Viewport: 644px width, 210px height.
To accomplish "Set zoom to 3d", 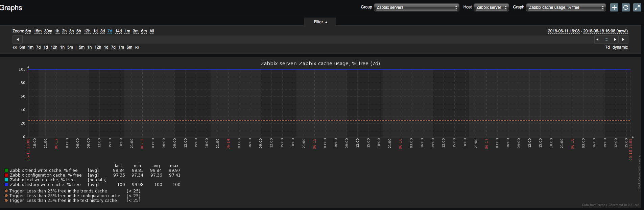I will pyautogui.click(x=102, y=31).
